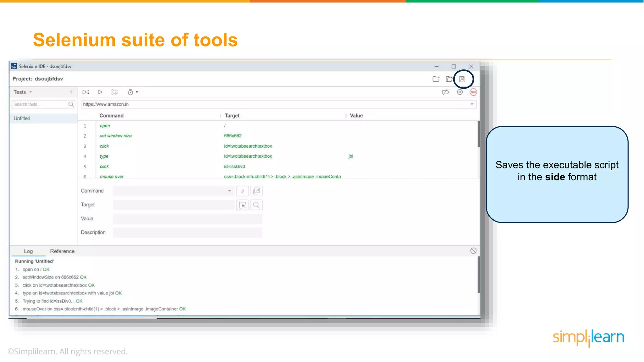Start recording with the REC button

click(x=473, y=92)
